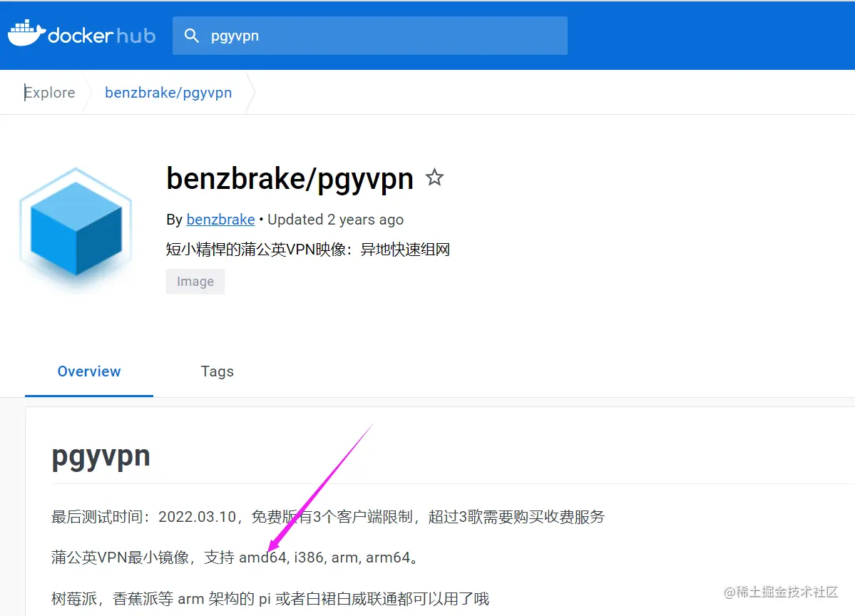Switch to the Overview tab
The width and height of the screenshot is (855, 616).
tap(89, 371)
